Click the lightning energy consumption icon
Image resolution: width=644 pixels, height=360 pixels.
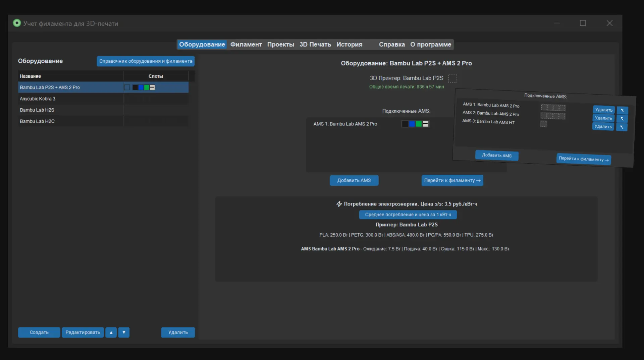point(339,204)
